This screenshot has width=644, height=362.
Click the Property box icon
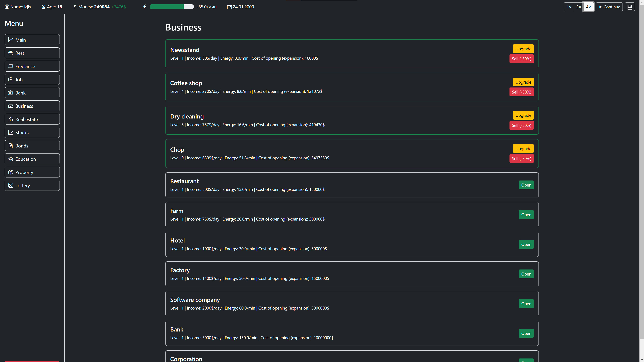pos(11,172)
